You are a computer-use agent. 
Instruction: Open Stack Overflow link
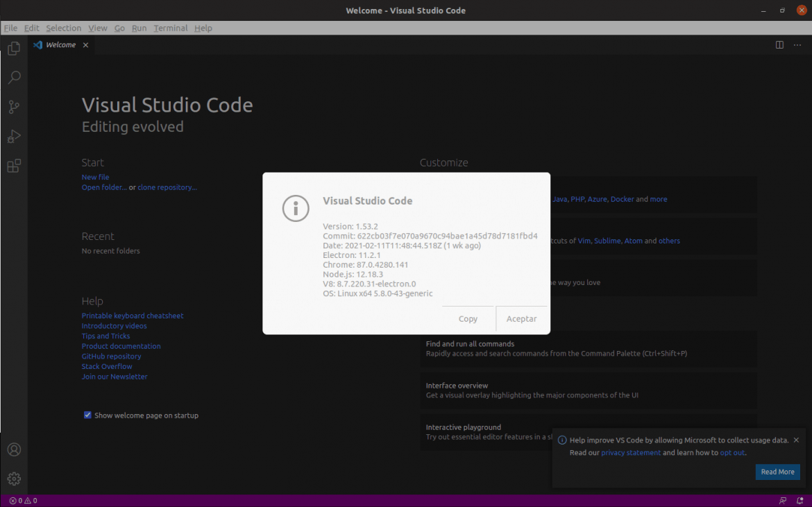click(x=107, y=366)
